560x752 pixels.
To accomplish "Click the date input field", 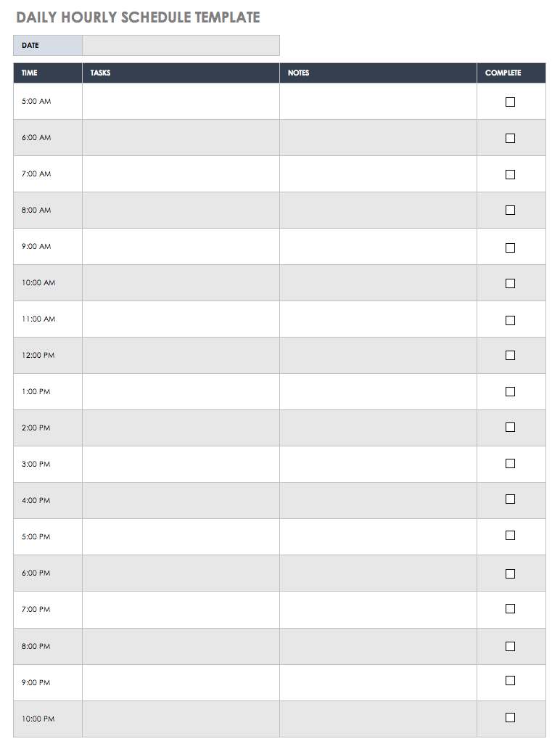I will coord(181,46).
